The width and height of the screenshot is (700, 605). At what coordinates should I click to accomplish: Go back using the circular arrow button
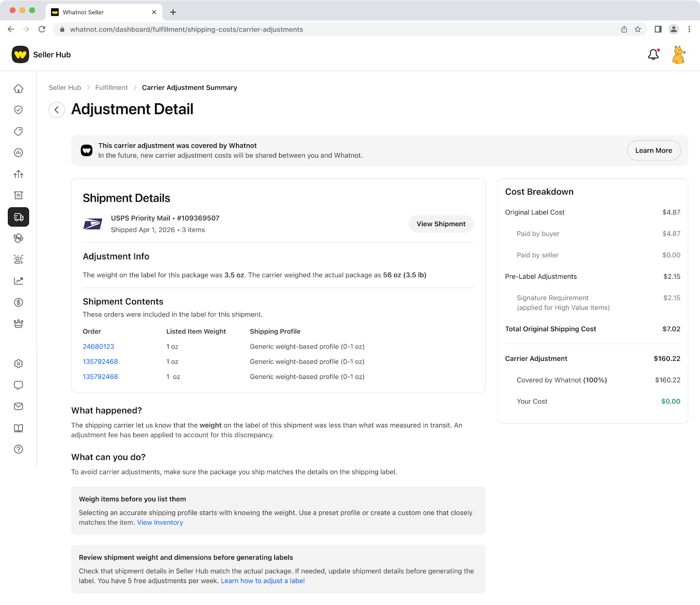pyautogui.click(x=57, y=110)
